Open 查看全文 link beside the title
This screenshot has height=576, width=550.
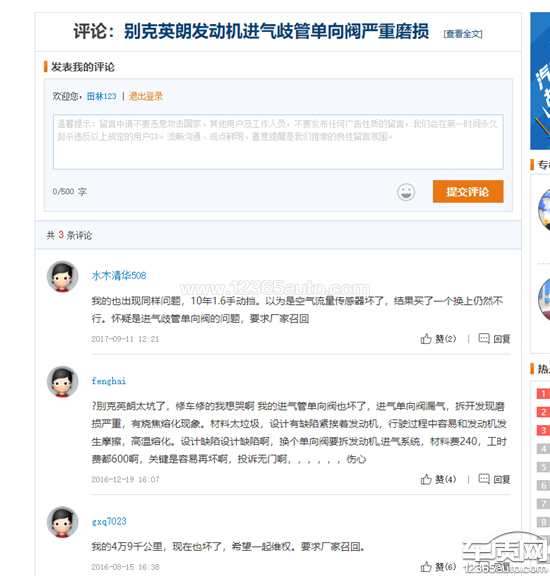click(x=463, y=34)
